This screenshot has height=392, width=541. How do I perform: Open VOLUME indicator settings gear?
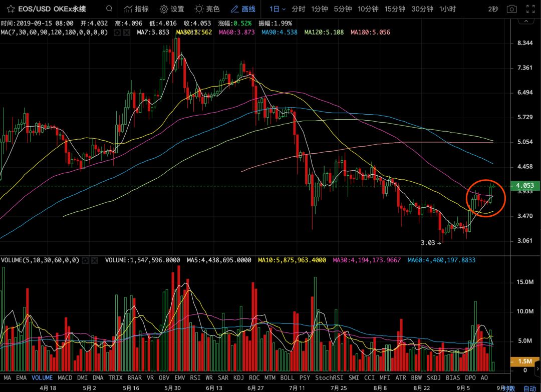pos(85,260)
